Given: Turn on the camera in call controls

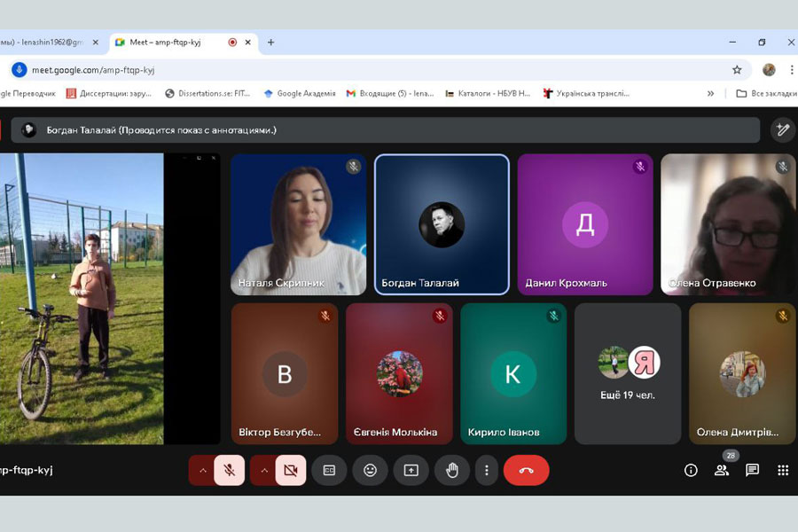Looking at the screenshot, I should click(291, 470).
